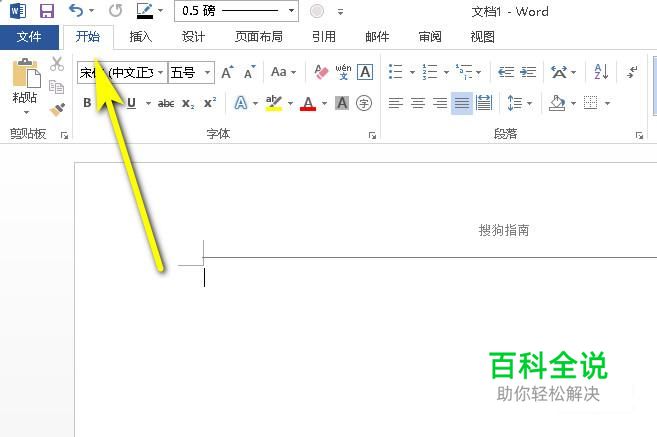The height and width of the screenshot is (437, 657).
Task: Click the shading paint bucket icon
Action: (x=557, y=103)
